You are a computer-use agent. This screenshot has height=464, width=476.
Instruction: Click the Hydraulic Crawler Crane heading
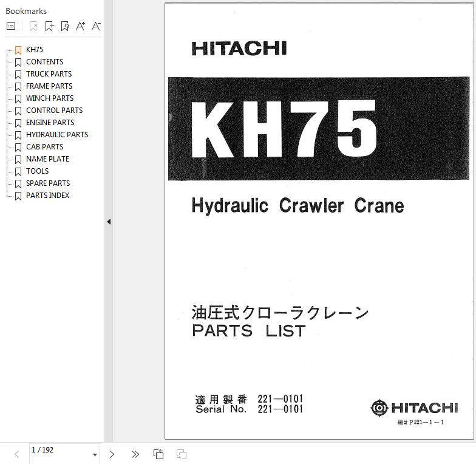click(297, 206)
